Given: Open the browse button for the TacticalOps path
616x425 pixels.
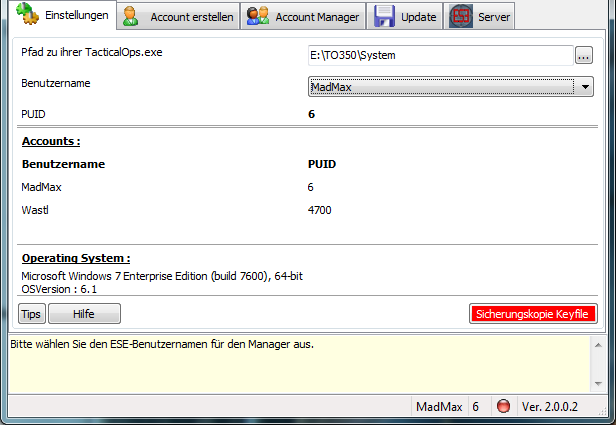Looking at the screenshot, I should point(584,55).
